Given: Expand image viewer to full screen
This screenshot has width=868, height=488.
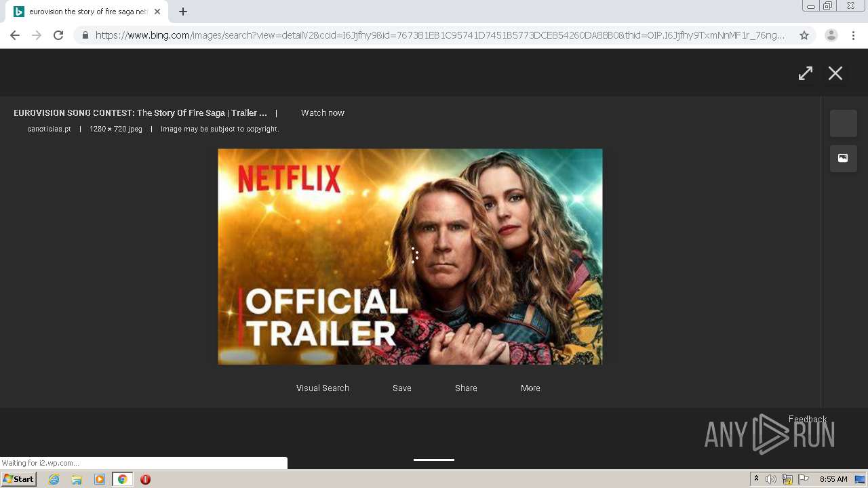Looking at the screenshot, I should click(805, 73).
